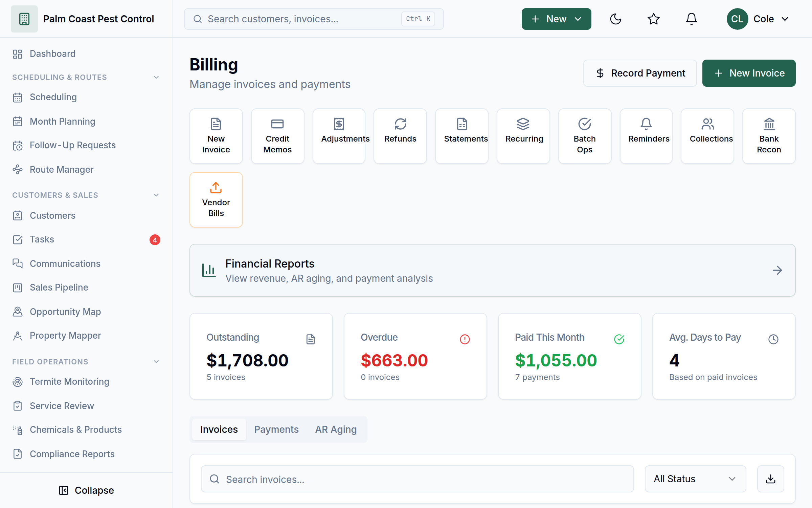This screenshot has width=812, height=508.
Task: Open Month Planning page
Action: coord(86,121)
